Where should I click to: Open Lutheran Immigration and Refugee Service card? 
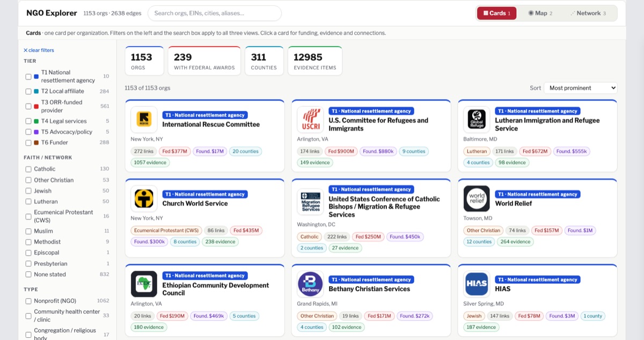click(547, 124)
